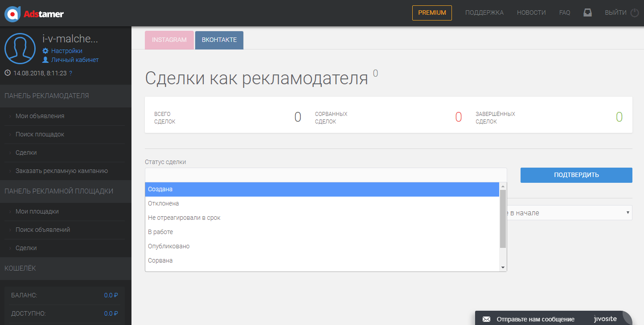
Task: Click the ПАНЕЛЬ РЕКЛАМОДАТЕЛЯ section header
Action: [x=66, y=96]
